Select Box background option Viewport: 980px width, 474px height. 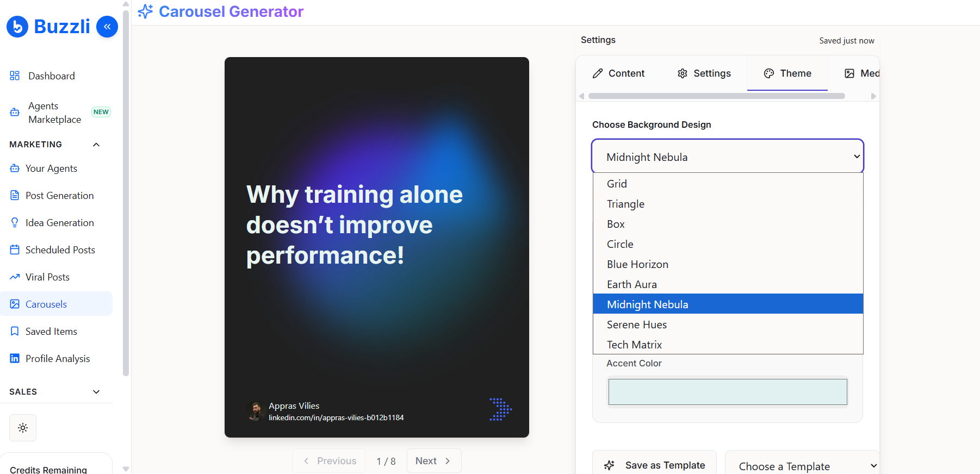(x=728, y=224)
